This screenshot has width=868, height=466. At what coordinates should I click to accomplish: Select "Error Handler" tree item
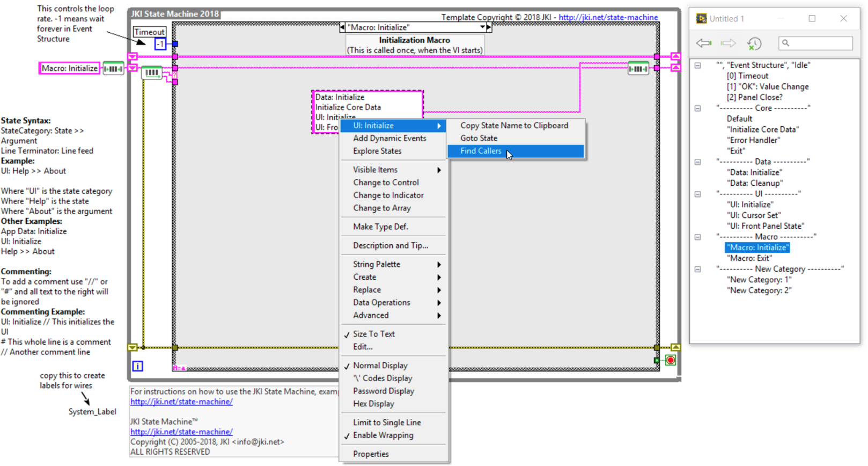tap(753, 140)
